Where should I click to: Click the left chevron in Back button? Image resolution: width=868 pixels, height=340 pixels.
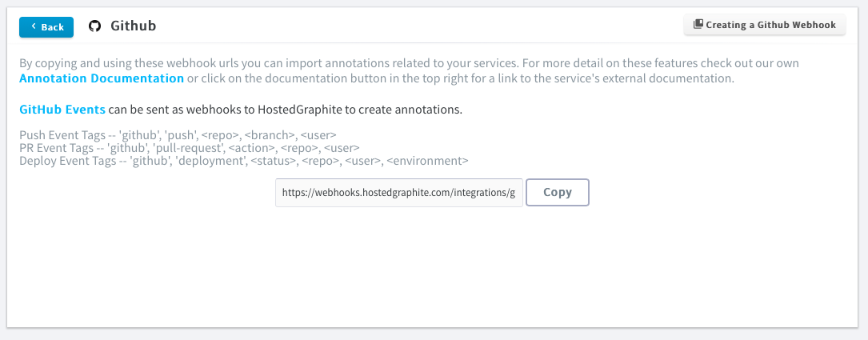click(34, 26)
